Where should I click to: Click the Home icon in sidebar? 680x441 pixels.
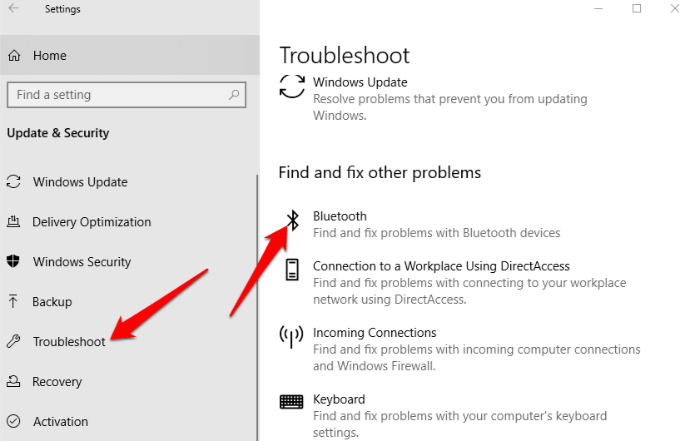(x=15, y=56)
